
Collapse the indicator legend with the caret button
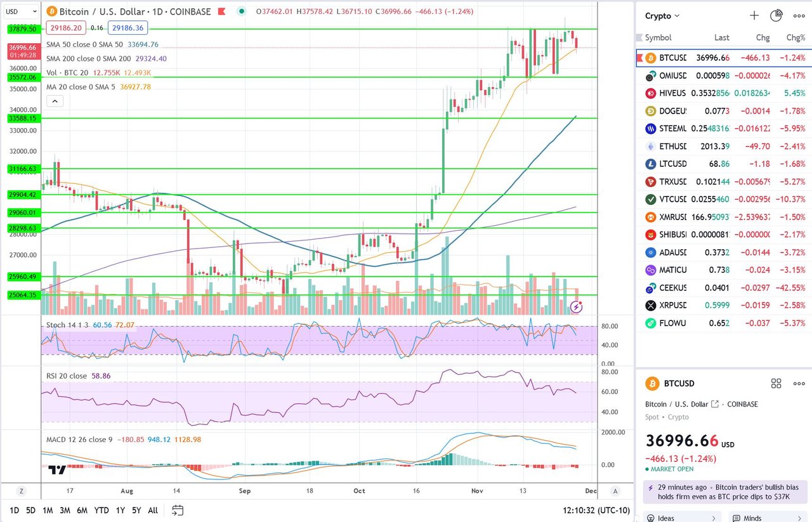[x=55, y=101]
